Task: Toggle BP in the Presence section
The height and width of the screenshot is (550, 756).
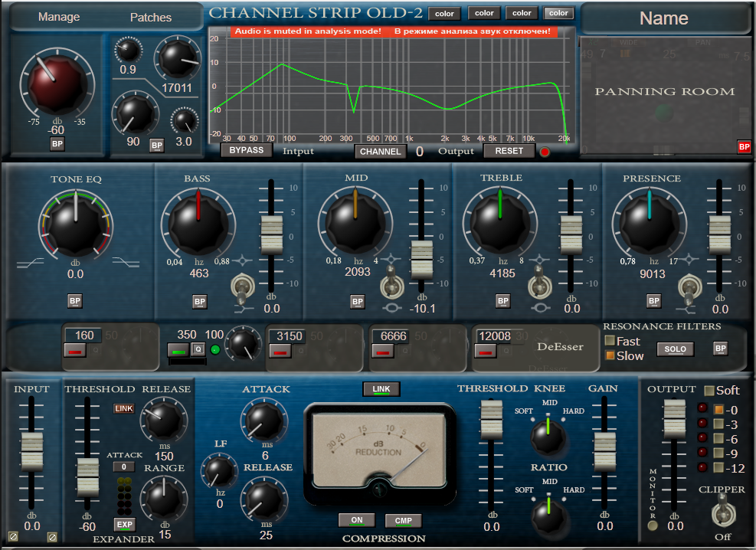Action: pyautogui.click(x=654, y=301)
